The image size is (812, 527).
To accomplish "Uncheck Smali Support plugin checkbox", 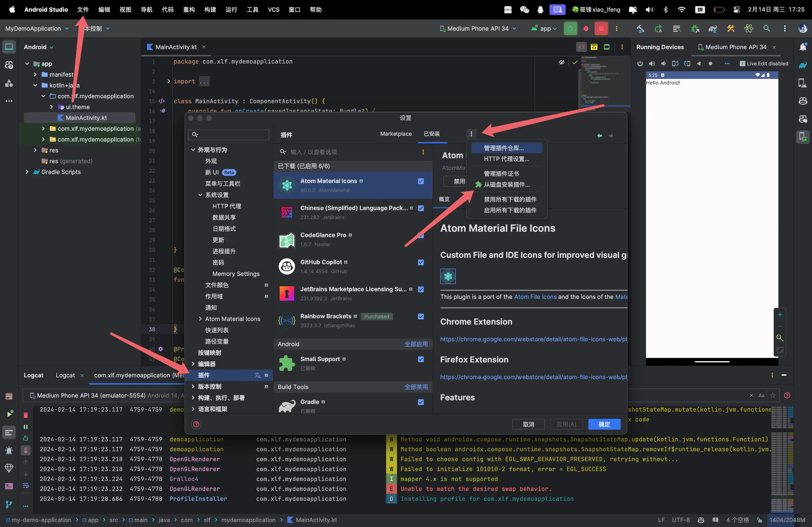I will coord(421,359).
